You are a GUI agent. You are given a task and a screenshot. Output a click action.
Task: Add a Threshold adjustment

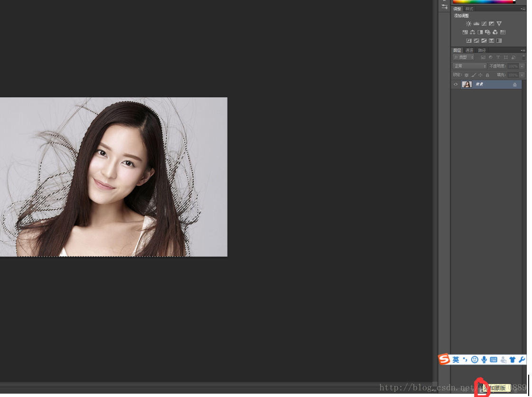pos(484,41)
